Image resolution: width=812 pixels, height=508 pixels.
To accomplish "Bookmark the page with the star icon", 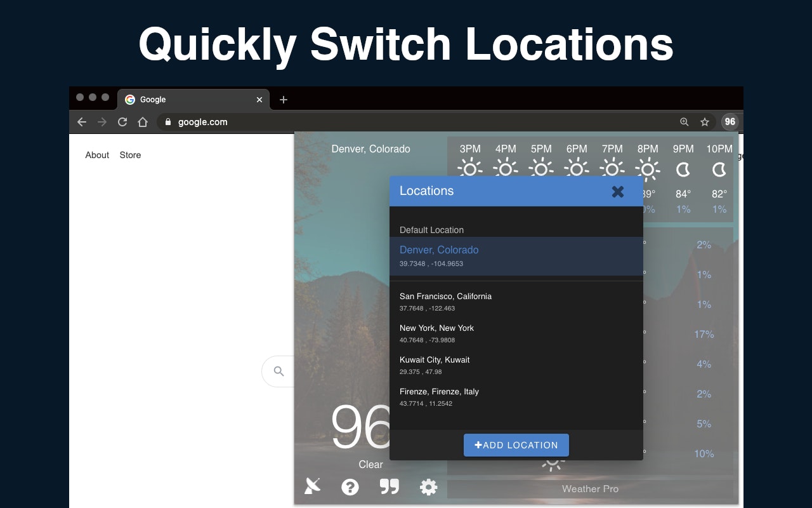I will tap(705, 122).
